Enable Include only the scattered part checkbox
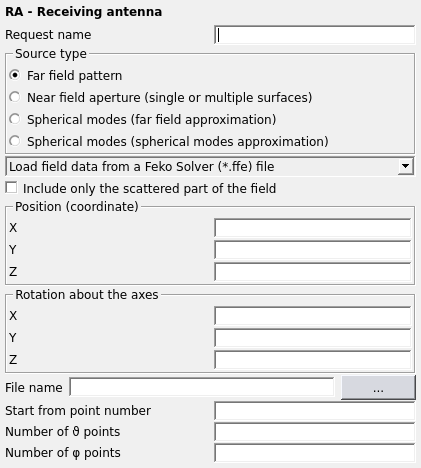This screenshot has width=421, height=468. click(11, 188)
